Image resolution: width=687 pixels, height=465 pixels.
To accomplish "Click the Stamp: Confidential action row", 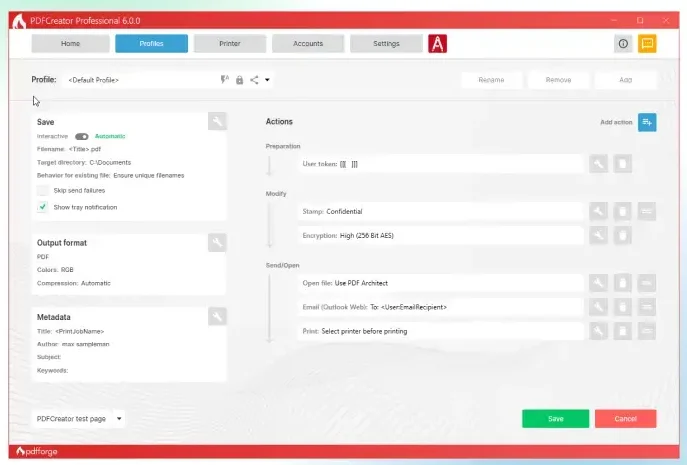I will pos(441,211).
